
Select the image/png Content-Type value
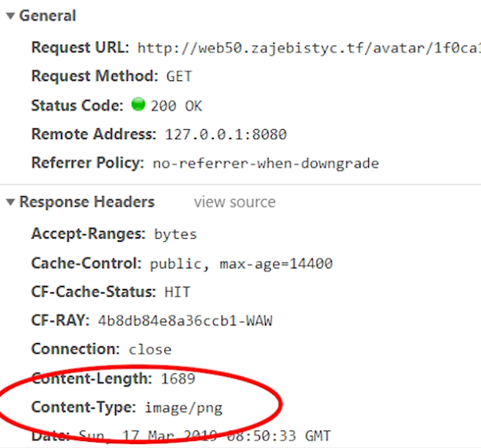tap(184, 408)
